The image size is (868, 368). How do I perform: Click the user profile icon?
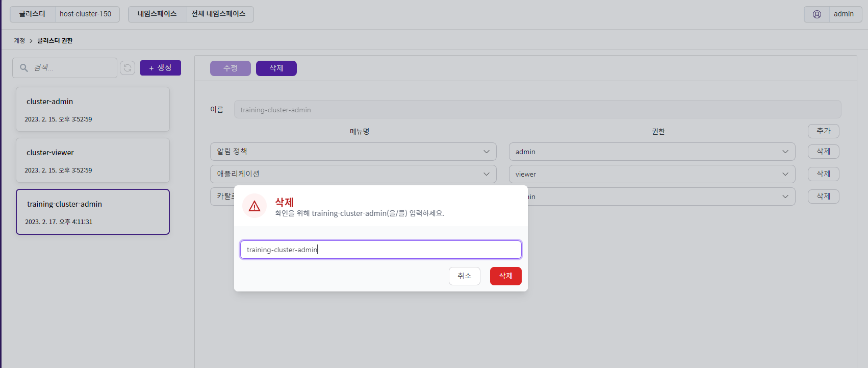[x=817, y=14]
